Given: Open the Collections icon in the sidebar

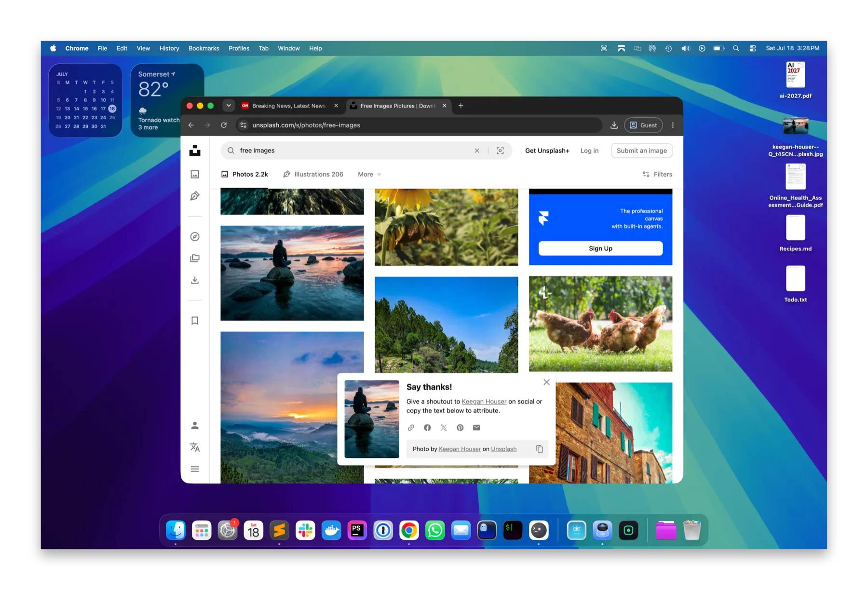Looking at the screenshot, I should point(195,258).
